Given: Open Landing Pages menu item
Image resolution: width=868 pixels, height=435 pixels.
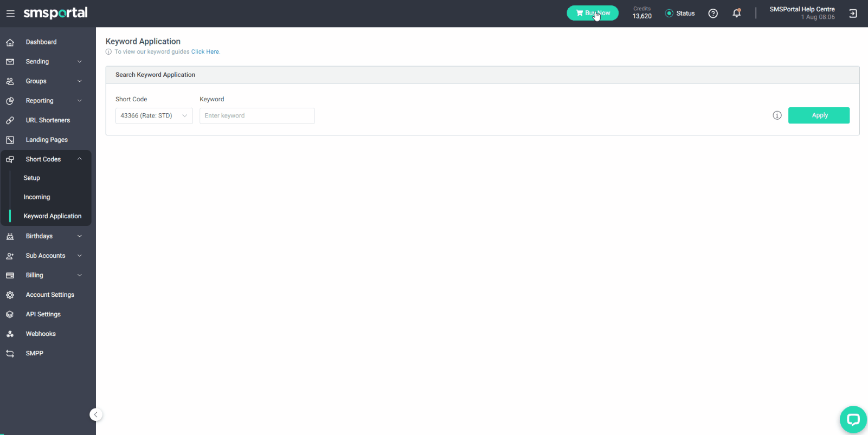Looking at the screenshot, I should 46,140.
